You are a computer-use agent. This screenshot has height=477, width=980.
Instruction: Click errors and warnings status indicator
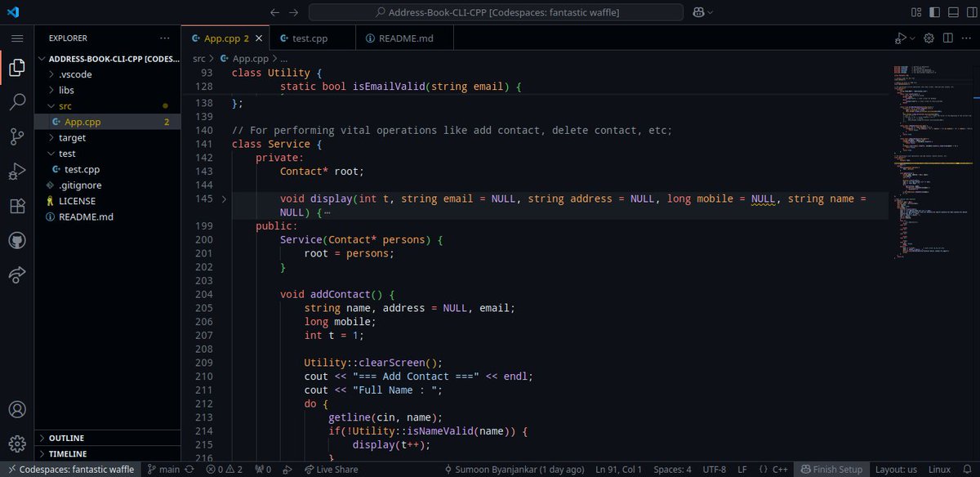pos(225,470)
